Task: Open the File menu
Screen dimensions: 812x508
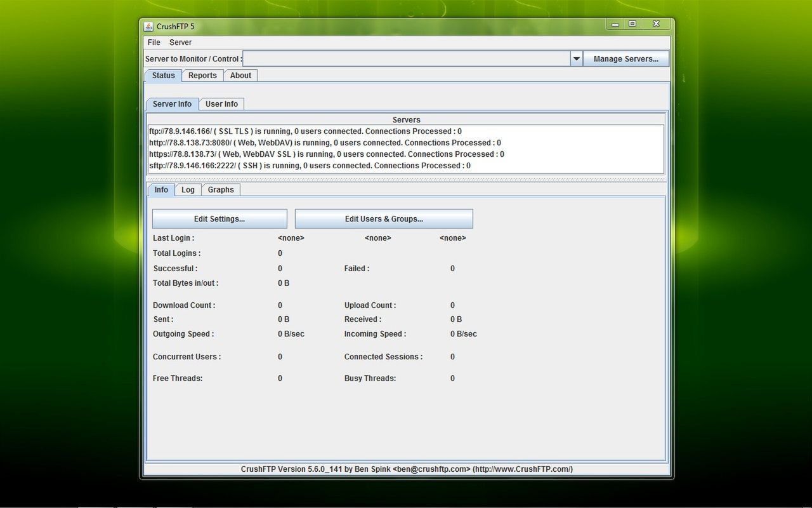Action: coord(154,43)
